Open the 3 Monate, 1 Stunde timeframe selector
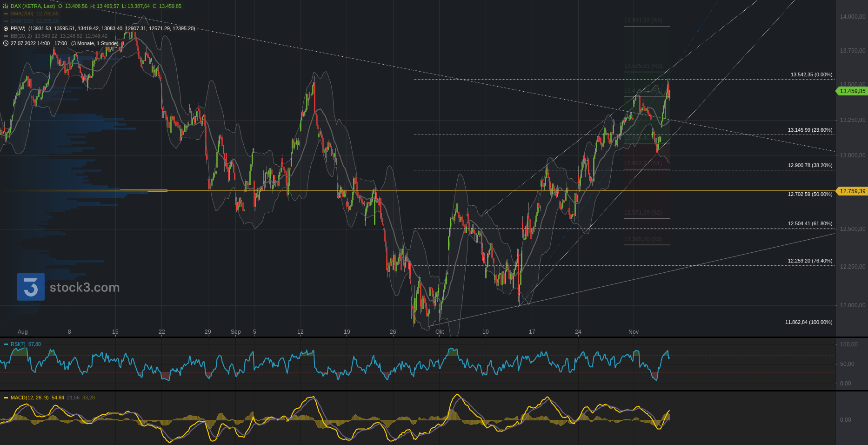The height and width of the screenshot is (445, 868). (95, 43)
